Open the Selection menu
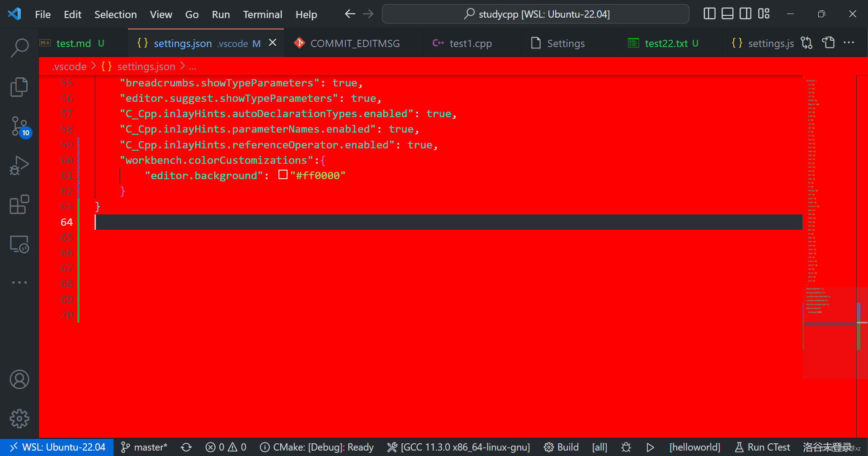Screen dimensions: 868x456 pos(115,14)
